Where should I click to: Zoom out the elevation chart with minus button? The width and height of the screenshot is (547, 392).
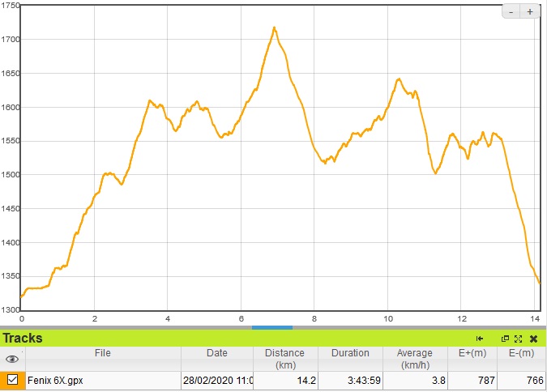(512, 12)
